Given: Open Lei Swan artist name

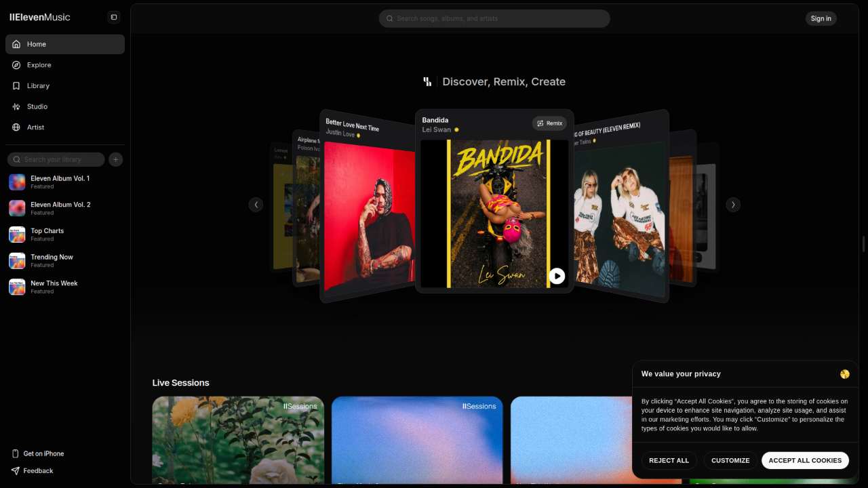Looking at the screenshot, I should 436,129.
